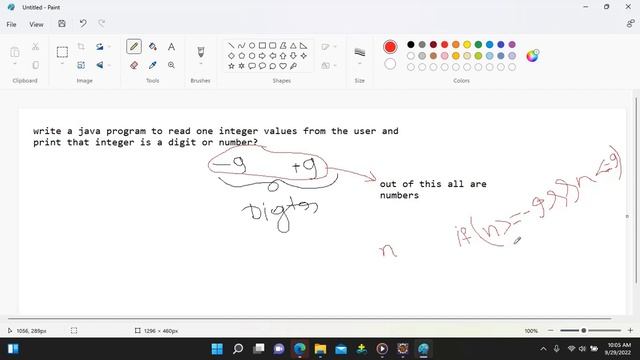Select the Color 2 white swatch
This screenshot has width=640, height=360.
coord(390,64)
